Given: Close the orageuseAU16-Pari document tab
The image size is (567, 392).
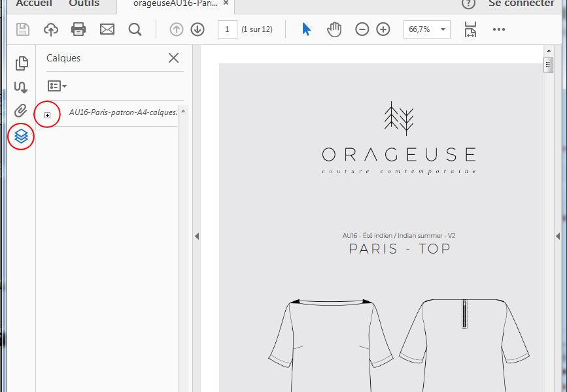Looking at the screenshot, I should 226,3.
